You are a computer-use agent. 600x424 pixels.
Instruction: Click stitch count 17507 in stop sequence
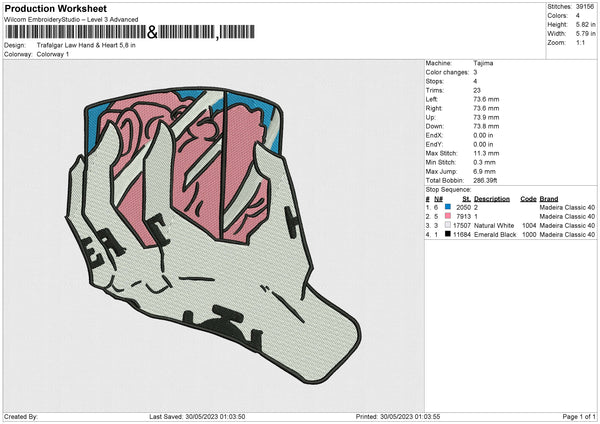point(462,225)
